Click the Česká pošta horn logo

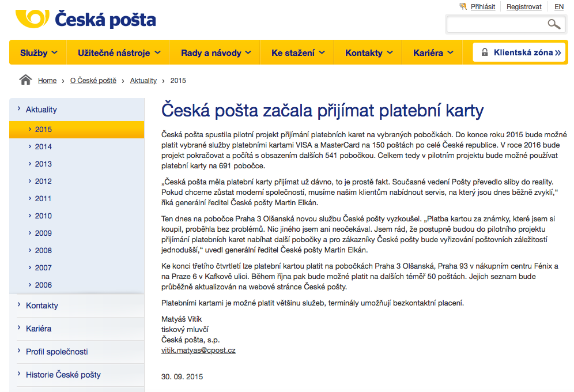[32, 18]
